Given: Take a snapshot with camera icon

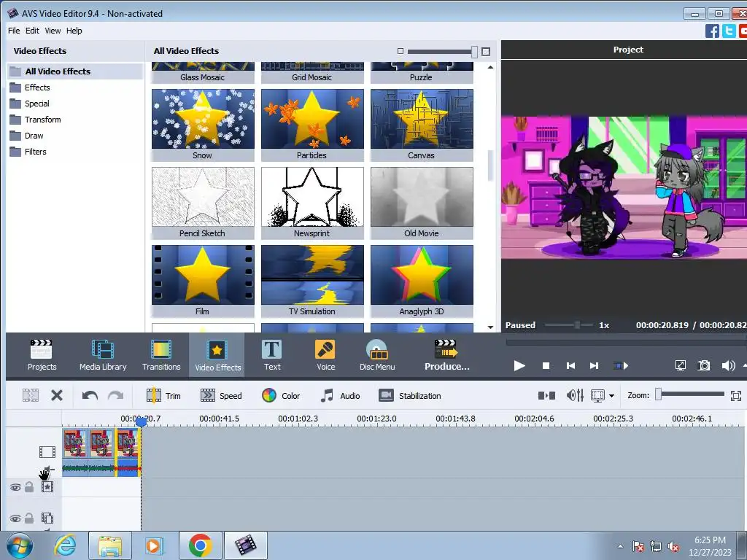Looking at the screenshot, I should click(704, 366).
